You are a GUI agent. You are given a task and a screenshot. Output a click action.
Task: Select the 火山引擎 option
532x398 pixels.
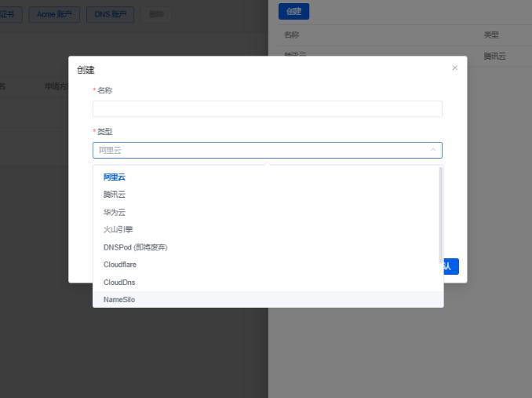click(x=268, y=230)
